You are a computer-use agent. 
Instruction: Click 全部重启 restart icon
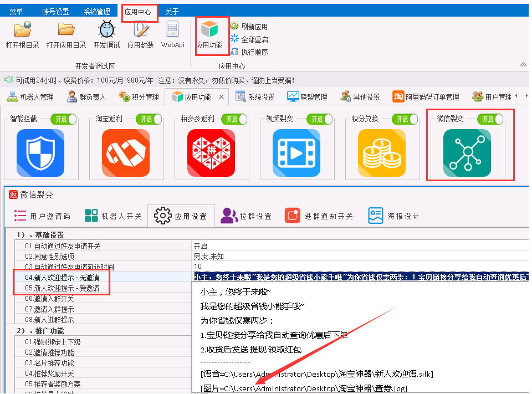coord(234,39)
